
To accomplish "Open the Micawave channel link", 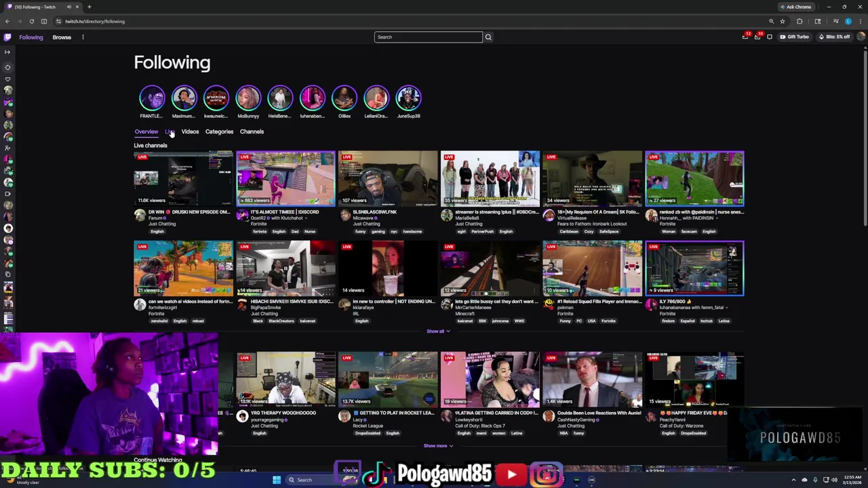I will 364,218.
